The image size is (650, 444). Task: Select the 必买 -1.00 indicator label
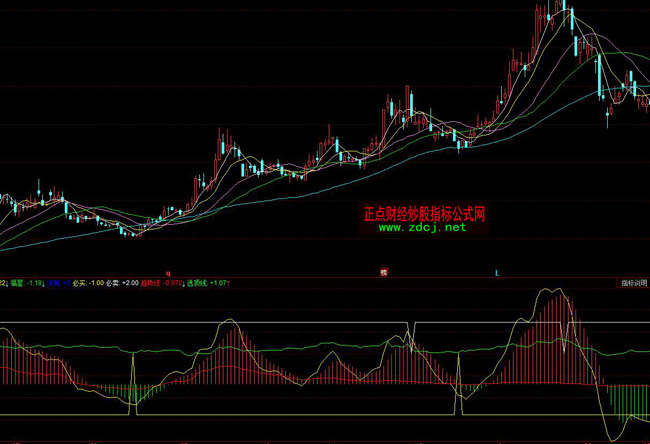point(88,283)
